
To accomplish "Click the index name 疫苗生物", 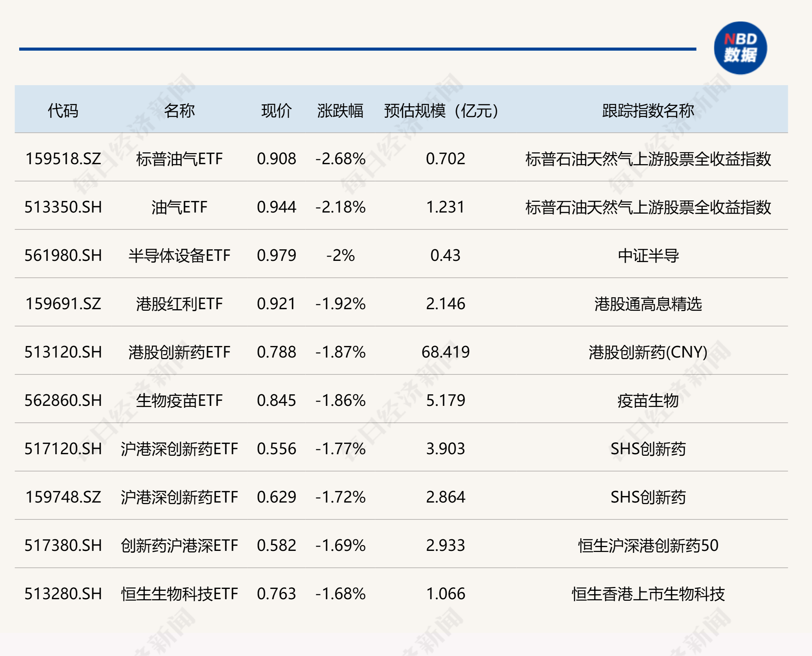I will coord(648,401).
